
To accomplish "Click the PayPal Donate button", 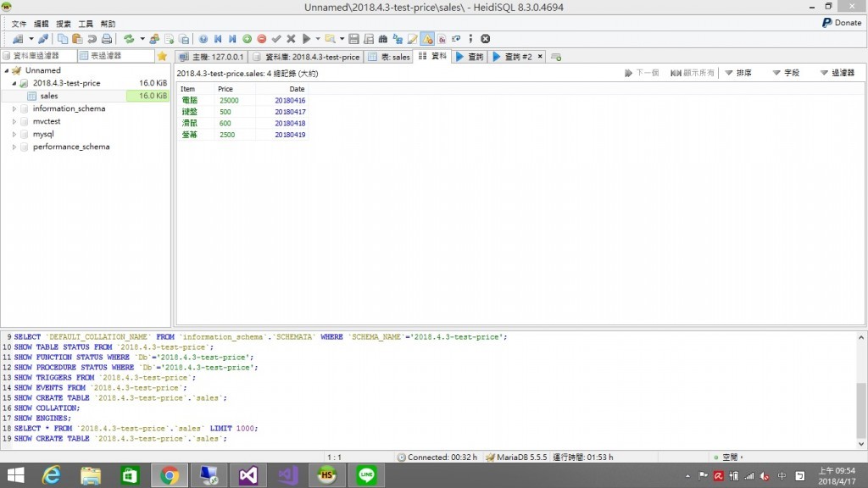I will pyautogui.click(x=842, y=23).
